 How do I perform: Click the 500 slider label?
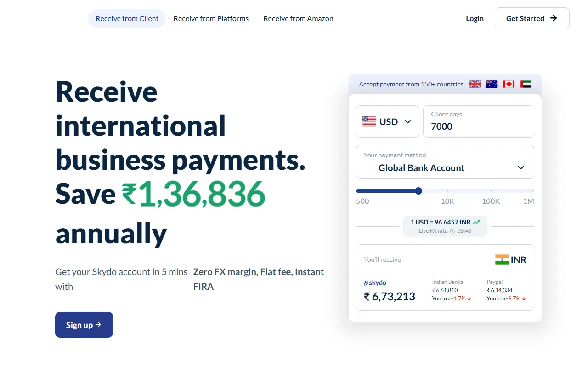(x=362, y=201)
